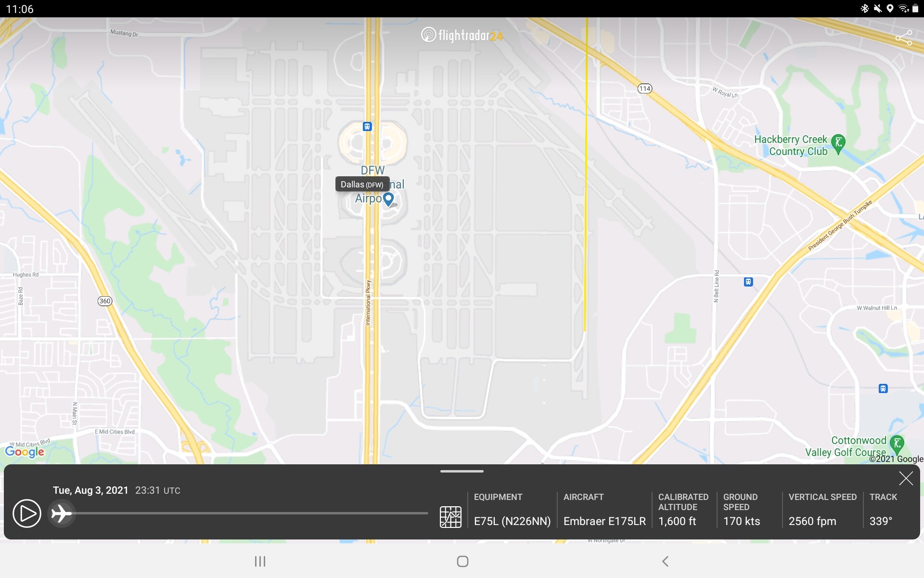The image size is (924, 578).
Task: Tap the transit icon below W Walnut Hill Ln
Action: pyautogui.click(x=883, y=388)
